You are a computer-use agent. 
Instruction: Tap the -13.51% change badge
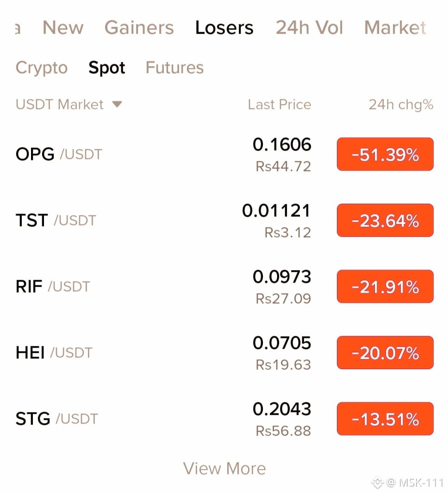coord(385,419)
